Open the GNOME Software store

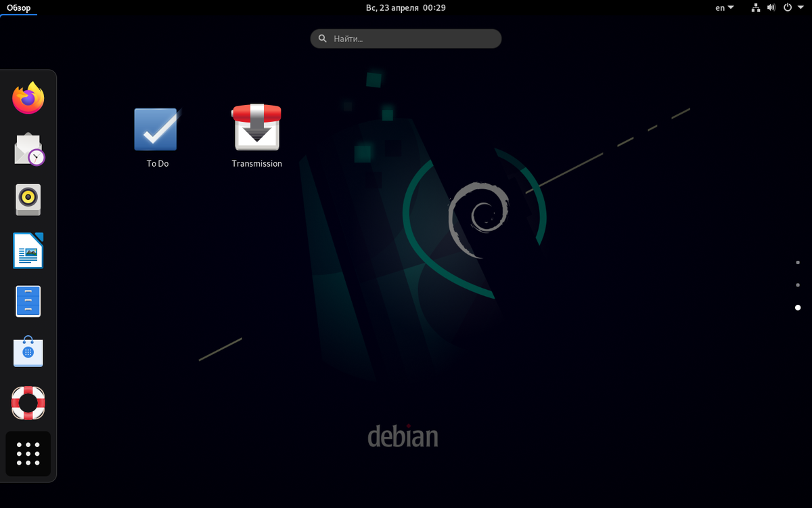pyautogui.click(x=28, y=352)
